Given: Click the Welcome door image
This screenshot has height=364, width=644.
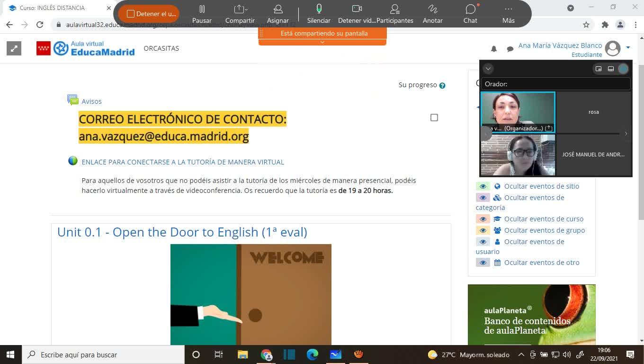Looking at the screenshot, I should 251,294.
